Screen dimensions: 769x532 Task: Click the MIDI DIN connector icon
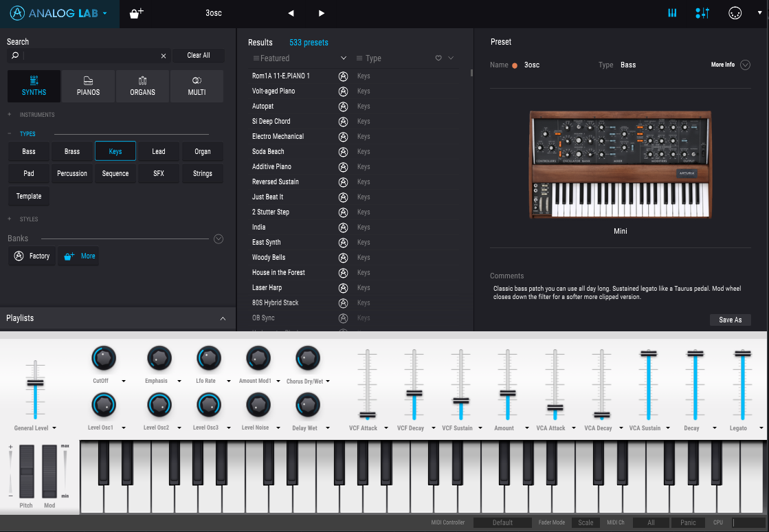tap(735, 13)
